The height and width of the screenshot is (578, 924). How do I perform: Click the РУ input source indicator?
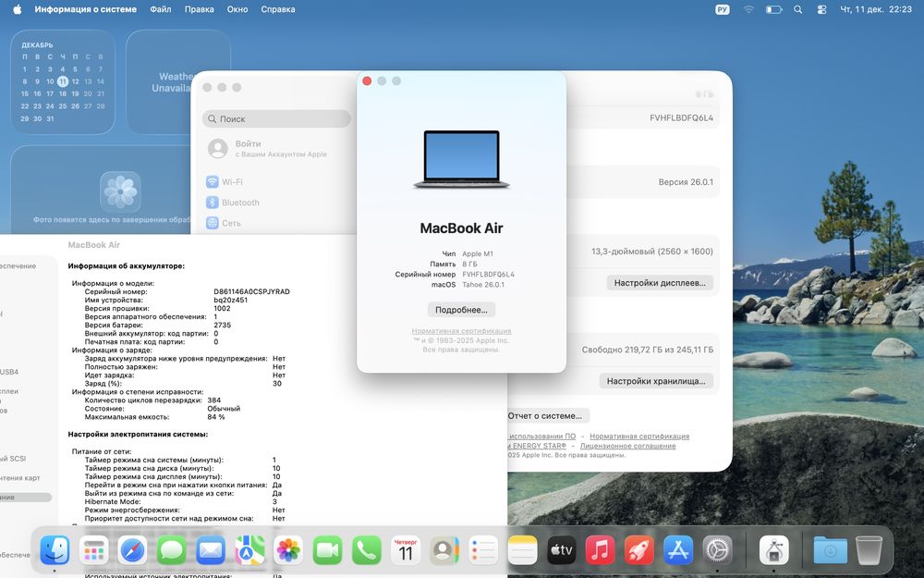[x=723, y=9]
